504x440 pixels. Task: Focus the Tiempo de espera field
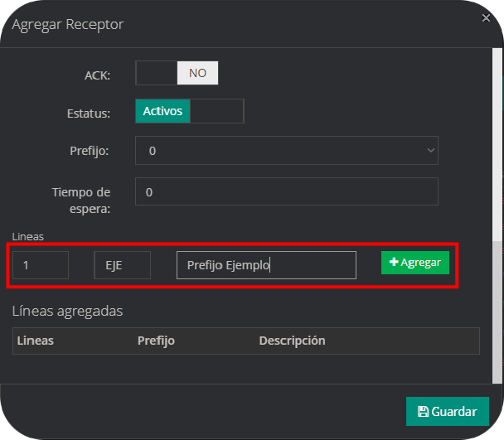[286, 191]
